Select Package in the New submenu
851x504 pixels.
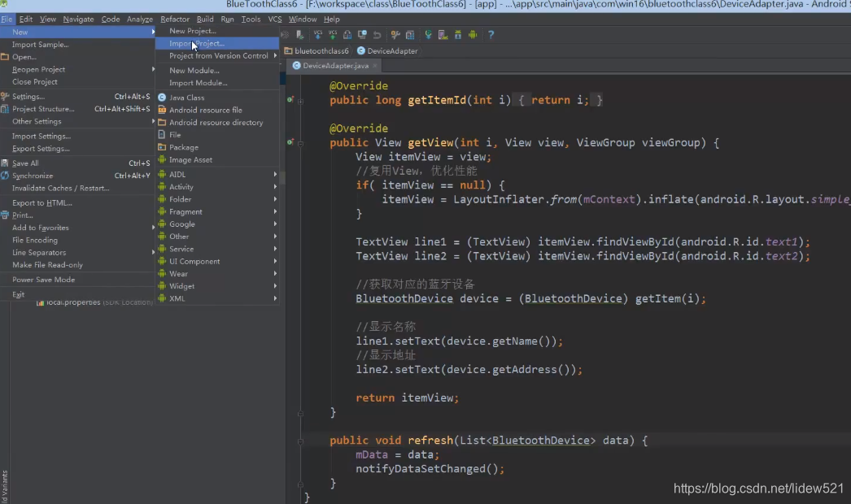pyautogui.click(x=217, y=148)
